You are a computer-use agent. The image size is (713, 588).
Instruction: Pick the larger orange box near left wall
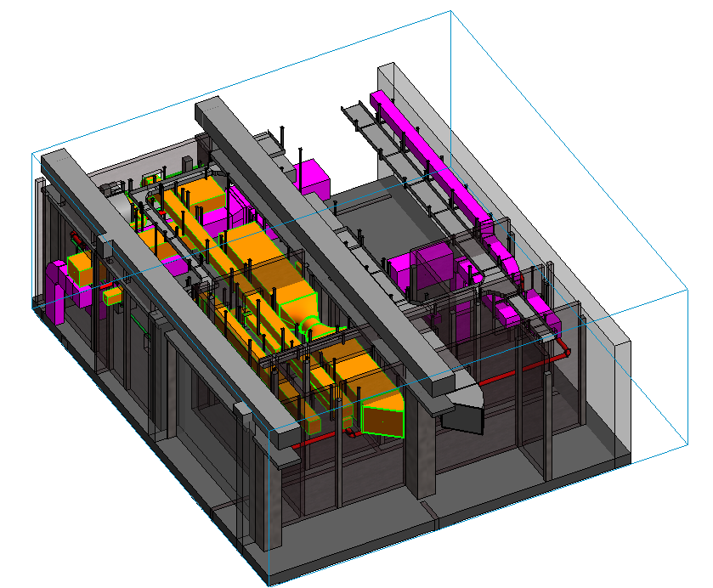pos(81,269)
